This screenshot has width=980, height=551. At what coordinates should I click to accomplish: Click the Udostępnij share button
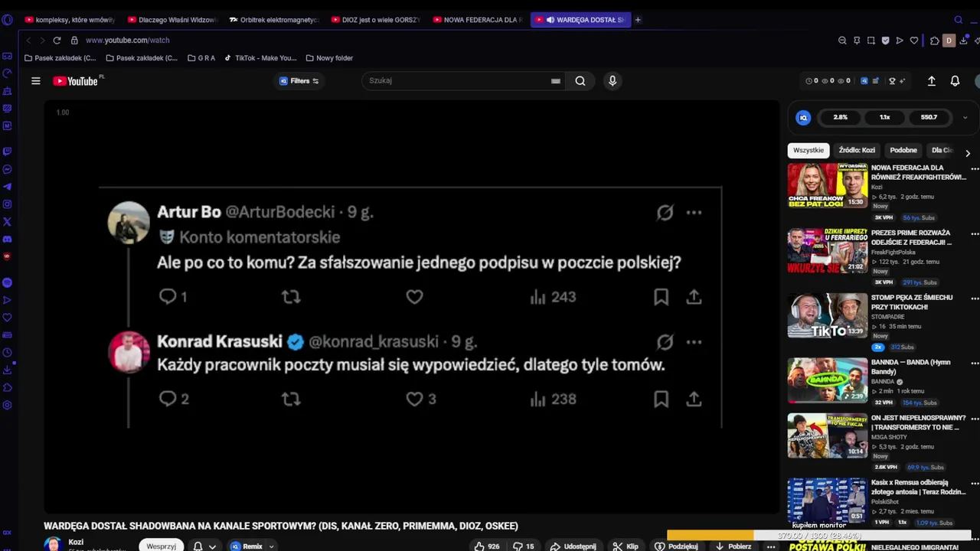(x=573, y=546)
